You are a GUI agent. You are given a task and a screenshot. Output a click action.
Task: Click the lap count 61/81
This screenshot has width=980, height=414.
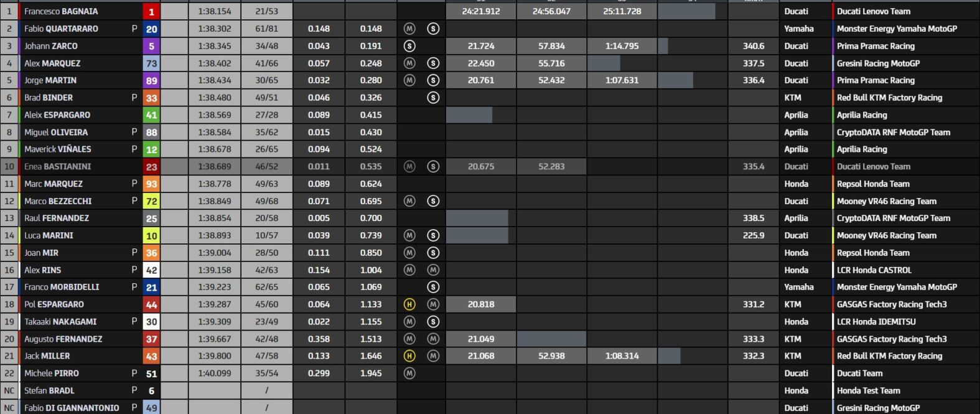click(267, 29)
